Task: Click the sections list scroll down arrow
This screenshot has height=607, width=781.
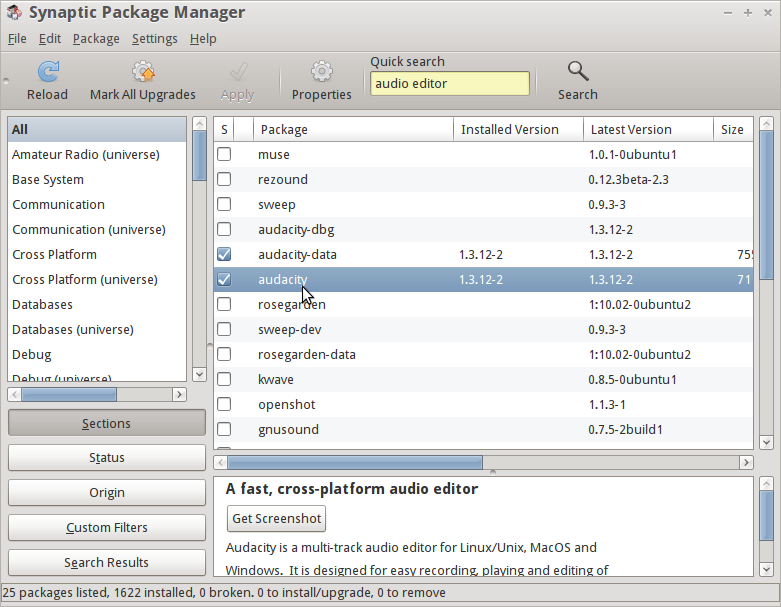Action: tap(199, 374)
